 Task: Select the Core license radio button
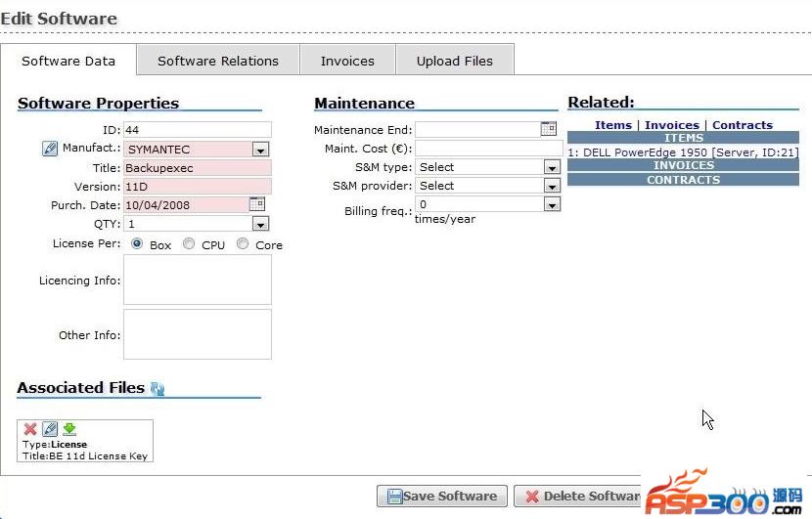(243, 243)
